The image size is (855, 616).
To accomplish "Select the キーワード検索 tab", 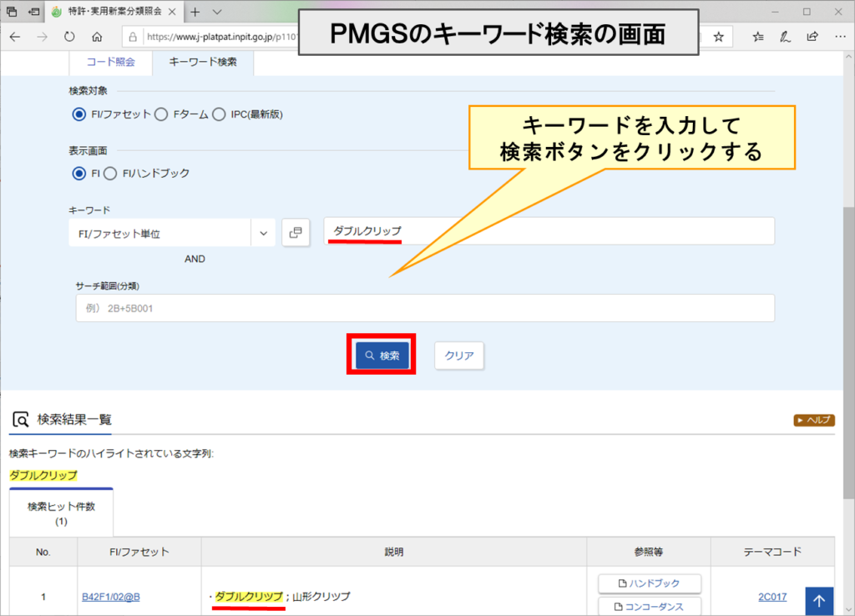I will click(202, 62).
